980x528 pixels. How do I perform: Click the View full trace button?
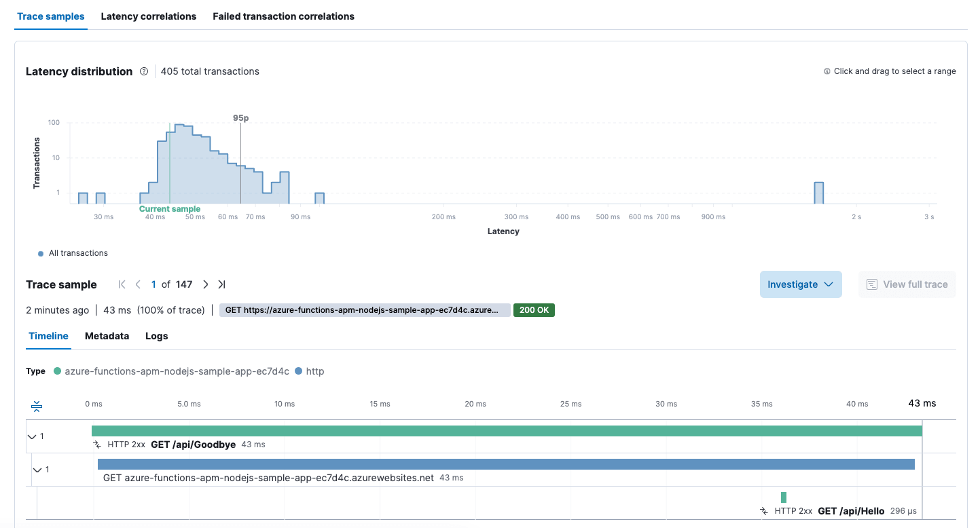pyautogui.click(x=907, y=284)
